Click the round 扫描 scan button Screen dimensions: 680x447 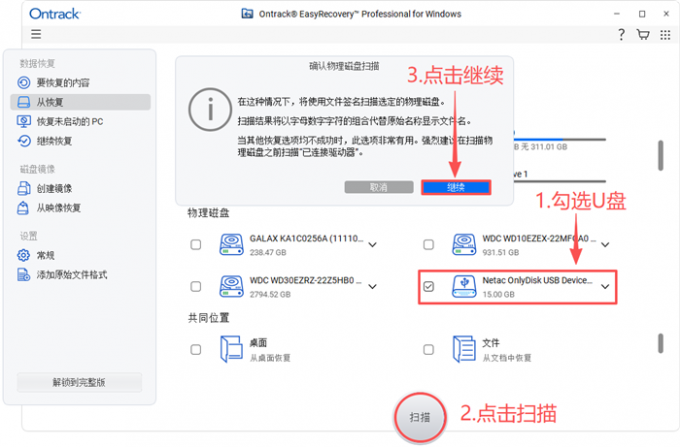coord(420,417)
